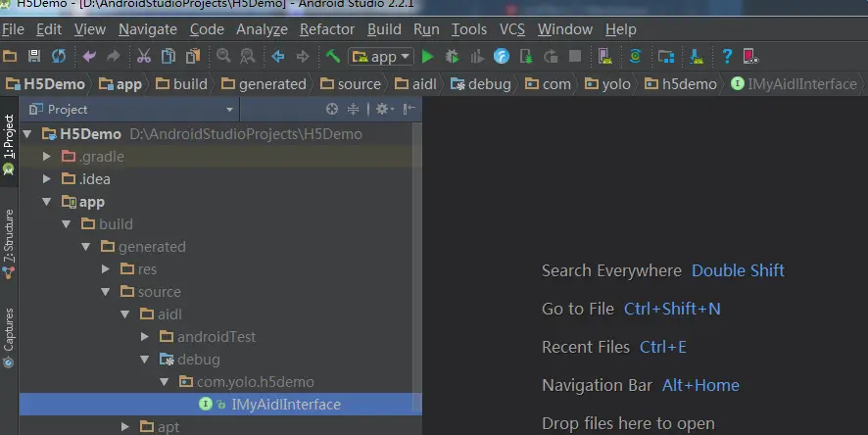Open the VCS menu
The height and width of the screenshot is (435, 868).
(512, 29)
